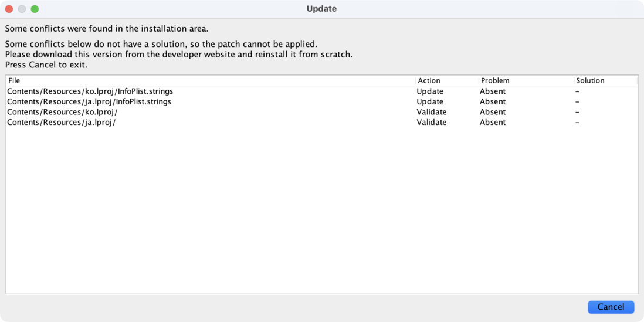Click the Solution dash for ko.lproj/InfoPlist.strings
644x322 pixels.
(x=578, y=91)
